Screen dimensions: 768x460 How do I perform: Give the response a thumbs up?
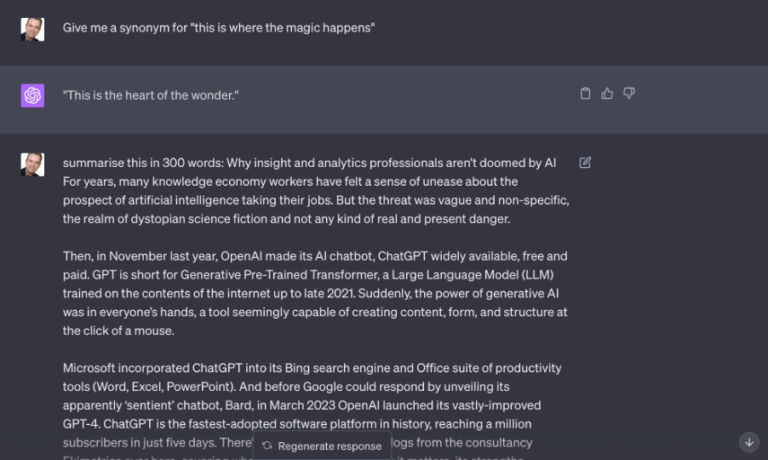(607, 94)
